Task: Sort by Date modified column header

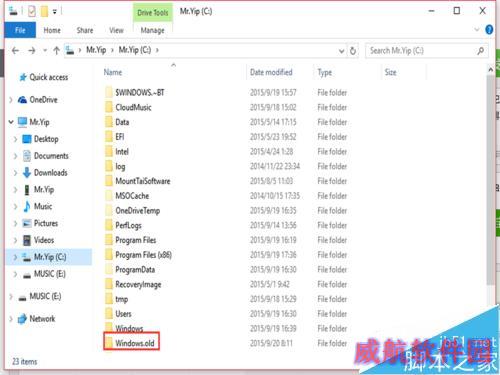Action: point(271,72)
